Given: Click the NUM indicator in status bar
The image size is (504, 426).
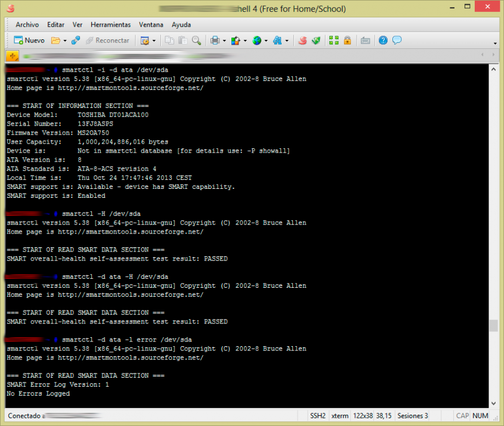Looking at the screenshot, I should pyautogui.click(x=480, y=416).
